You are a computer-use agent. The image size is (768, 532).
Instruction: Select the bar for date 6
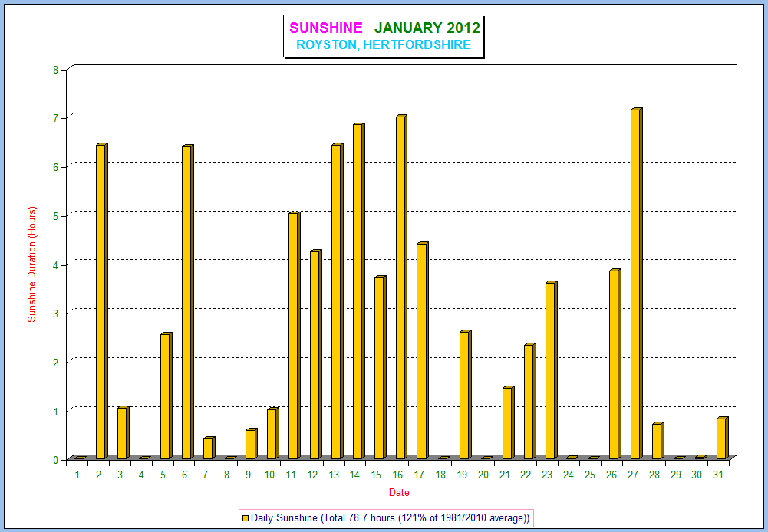188,302
